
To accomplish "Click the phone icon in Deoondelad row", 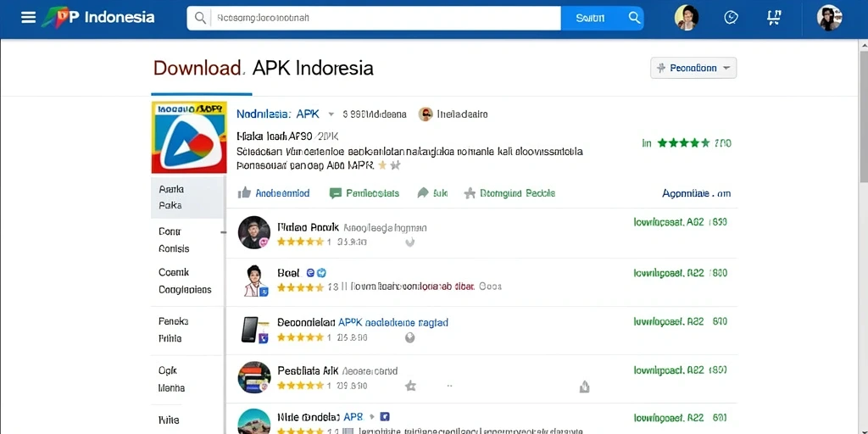I will (254, 330).
